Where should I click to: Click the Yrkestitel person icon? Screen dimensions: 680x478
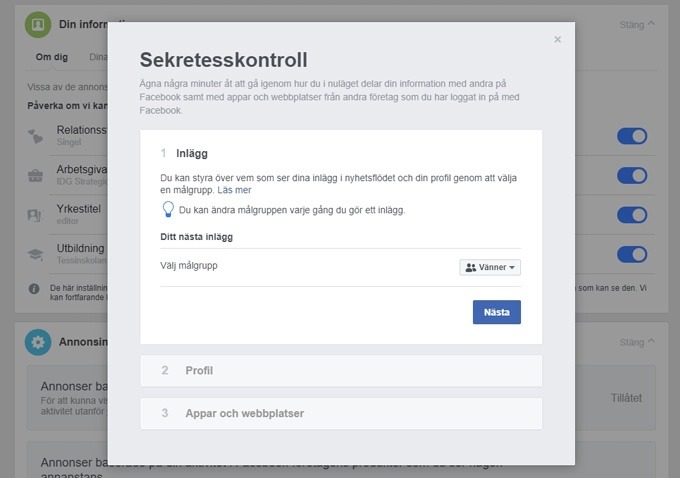35,215
